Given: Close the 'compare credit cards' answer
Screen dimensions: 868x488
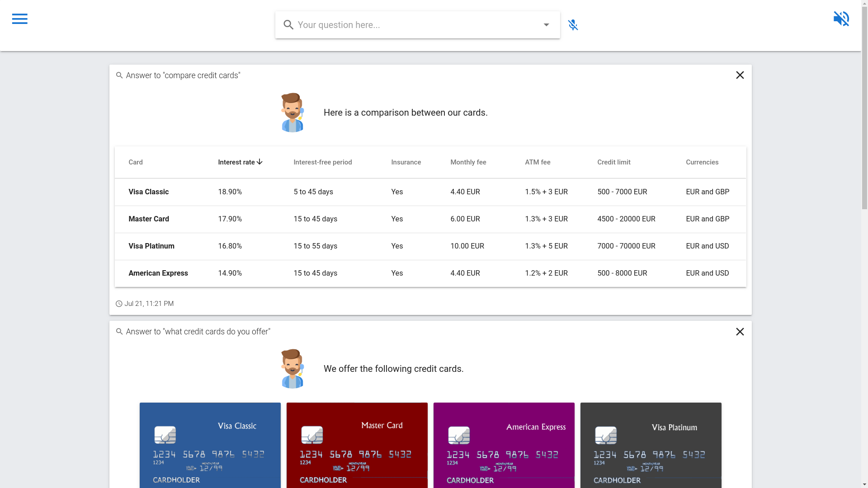Looking at the screenshot, I should [x=740, y=75].
